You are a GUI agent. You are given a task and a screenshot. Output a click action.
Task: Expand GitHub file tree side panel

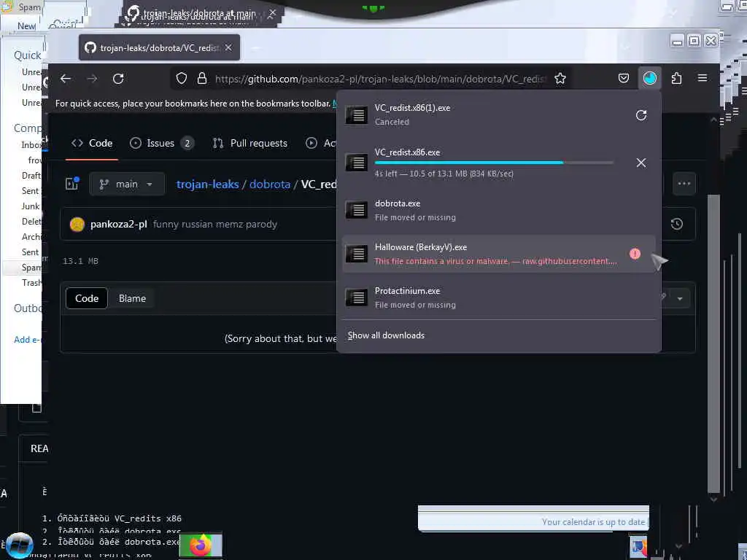[72, 184]
